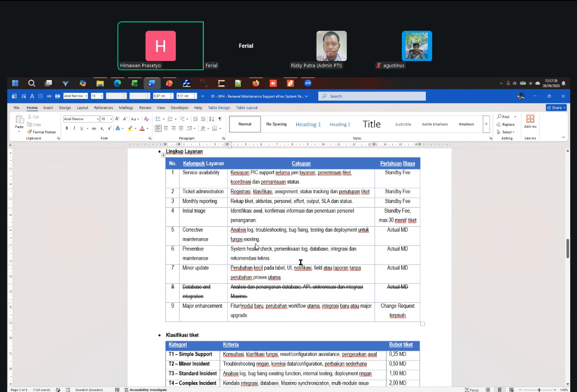Apply superscript formatting
The width and height of the screenshot is (577, 392).
[x=109, y=128]
